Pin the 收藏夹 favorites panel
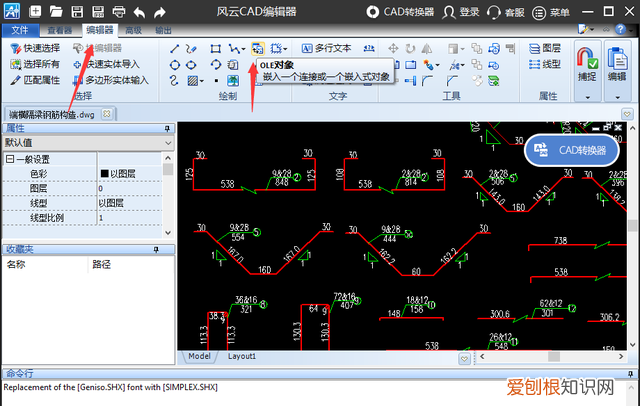 [x=156, y=249]
